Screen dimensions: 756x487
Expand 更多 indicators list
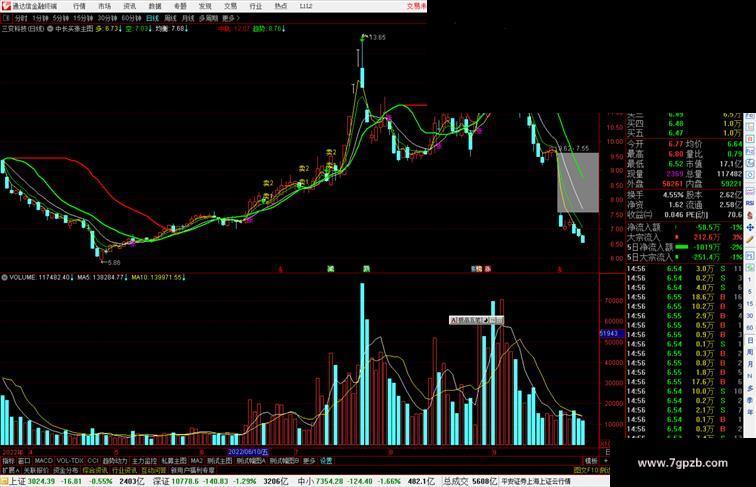309,461
